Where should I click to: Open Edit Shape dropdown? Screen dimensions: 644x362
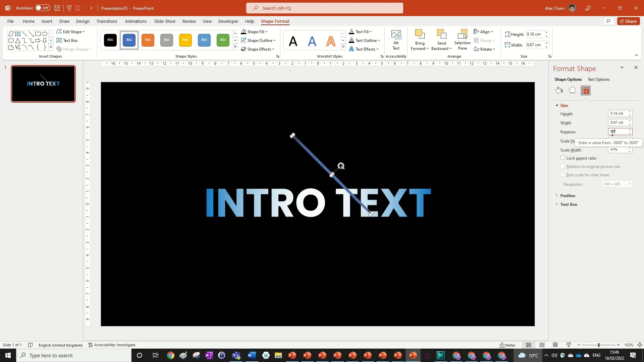[71, 32]
